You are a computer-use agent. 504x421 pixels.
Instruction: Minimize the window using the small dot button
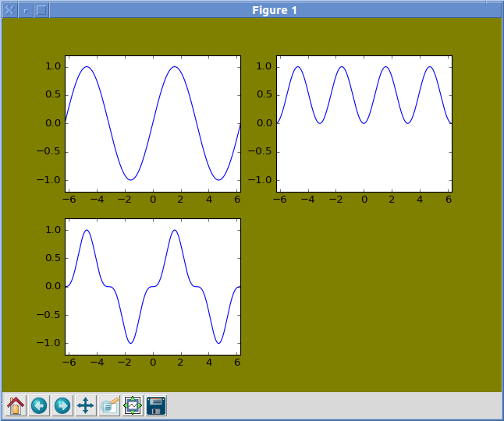[26, 10]
